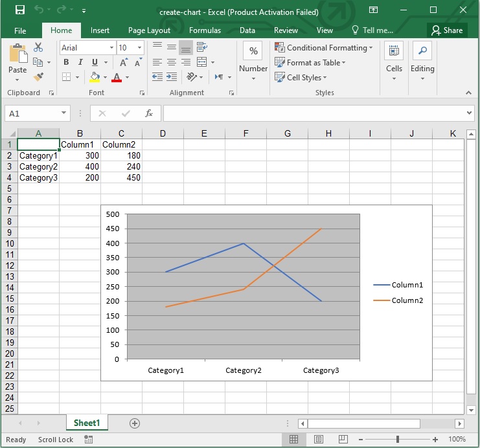Add a new sheet with plus icon
This screenshot has height=448, width=480.
(x=135, y=423)
